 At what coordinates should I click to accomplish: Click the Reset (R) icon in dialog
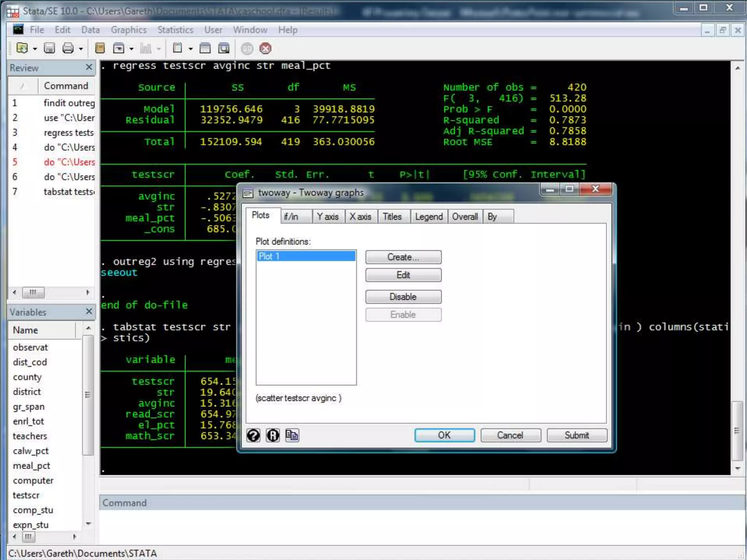pyautogui.click(x=273, y=435)
